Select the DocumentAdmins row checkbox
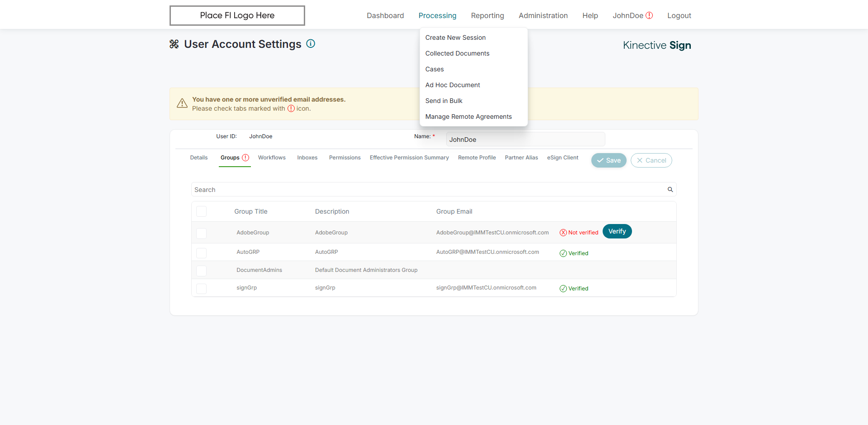868x425 pixels. point(202,271)
